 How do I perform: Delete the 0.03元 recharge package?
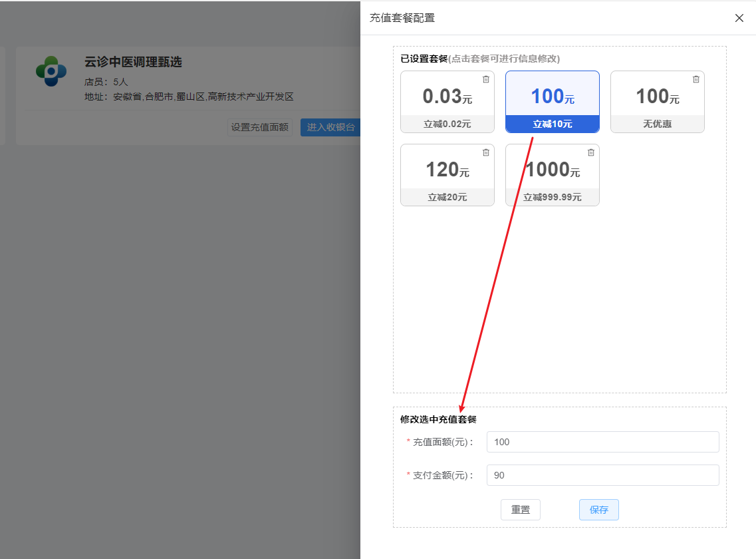[x=485, y=79]
